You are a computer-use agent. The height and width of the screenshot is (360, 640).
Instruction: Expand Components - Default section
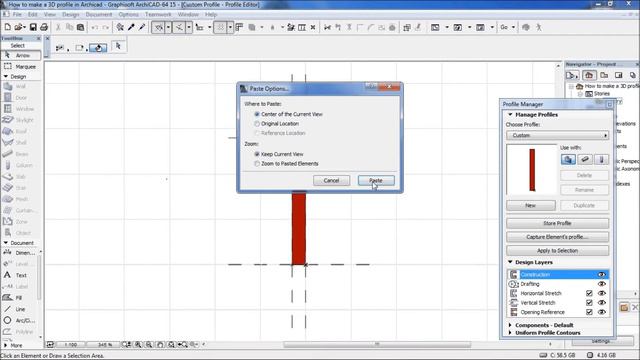coord(510,325)
